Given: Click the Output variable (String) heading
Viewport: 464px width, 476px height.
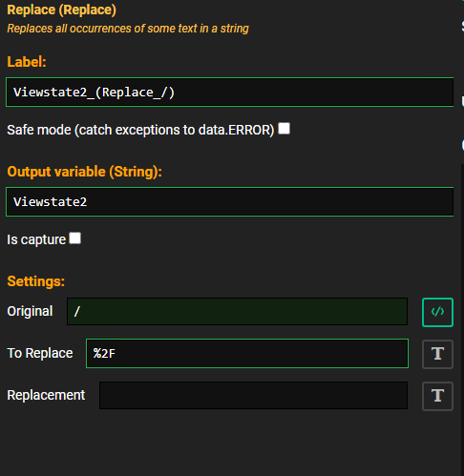Looking at the screenshot, I should click(x=84, y=172).
